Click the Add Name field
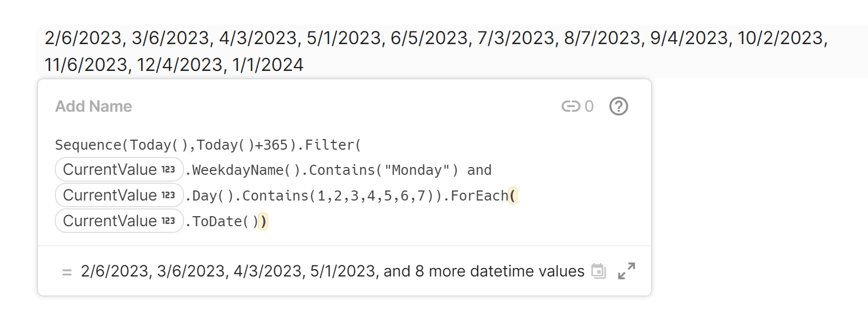868x310 pixels. (x=94, y=107)
